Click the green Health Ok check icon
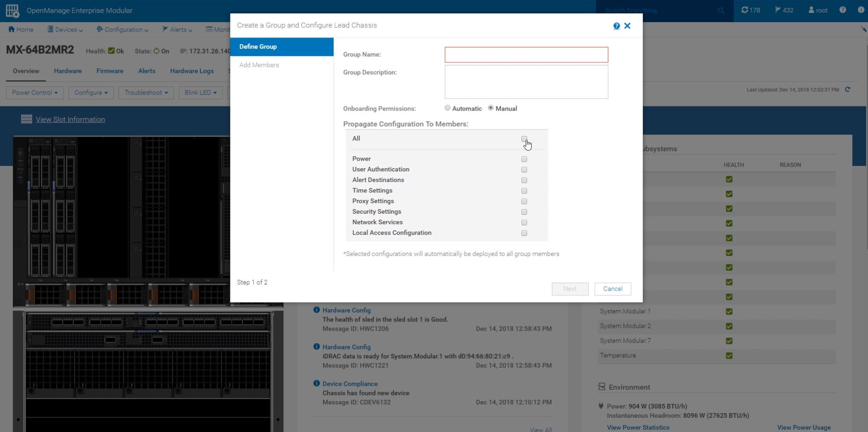This screenshot has height=432, width=868. pos(111,51)
